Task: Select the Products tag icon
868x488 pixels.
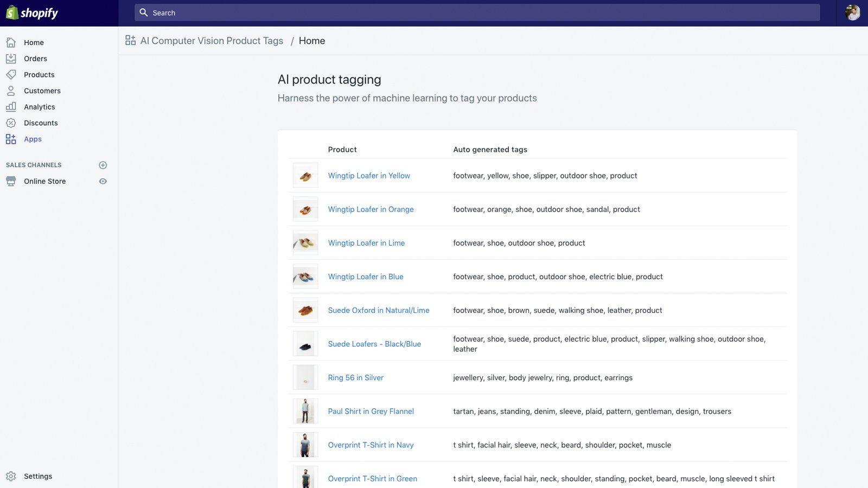Action: 11,75
